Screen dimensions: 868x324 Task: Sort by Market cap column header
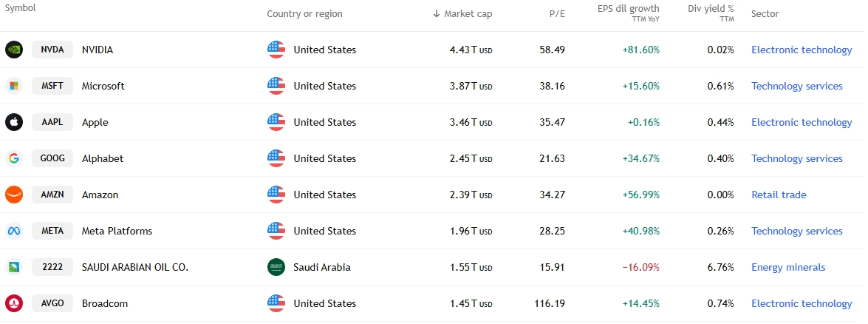coord(462,14)
